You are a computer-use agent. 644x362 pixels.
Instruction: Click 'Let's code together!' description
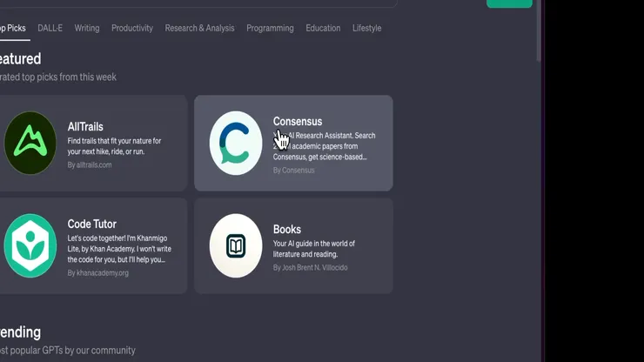[119, 249]
